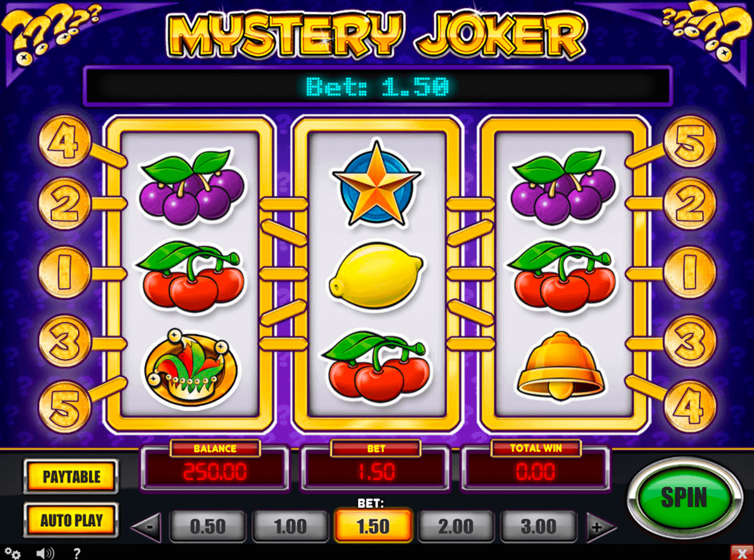Click the gold star symbol
Image resolution: width=754 pixels, height=560 pixels.
(x=376, y=183)
